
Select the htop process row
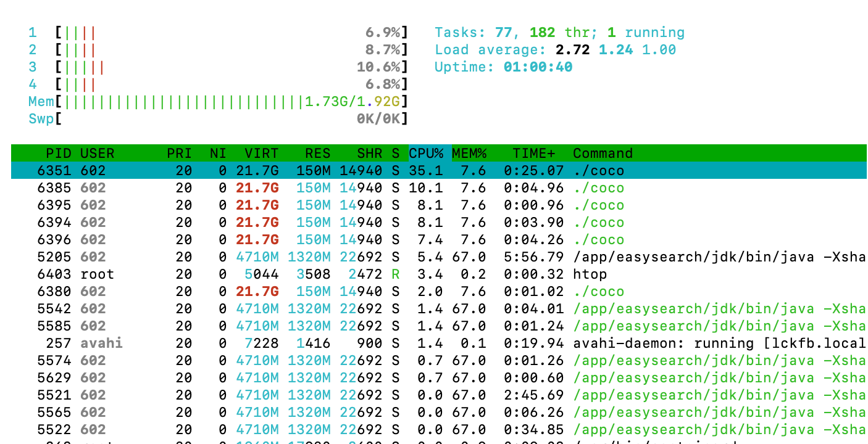[x=439, y=274]
